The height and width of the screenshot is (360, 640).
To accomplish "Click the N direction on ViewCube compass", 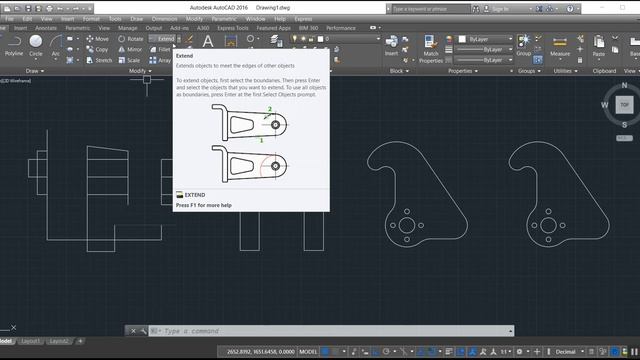I will tap(624, 85).
